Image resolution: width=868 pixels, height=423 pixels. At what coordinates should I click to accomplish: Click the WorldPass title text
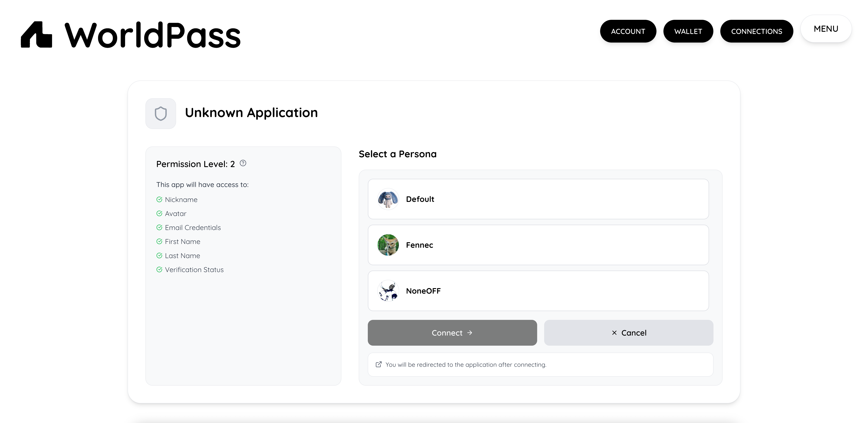pos(153,35)
